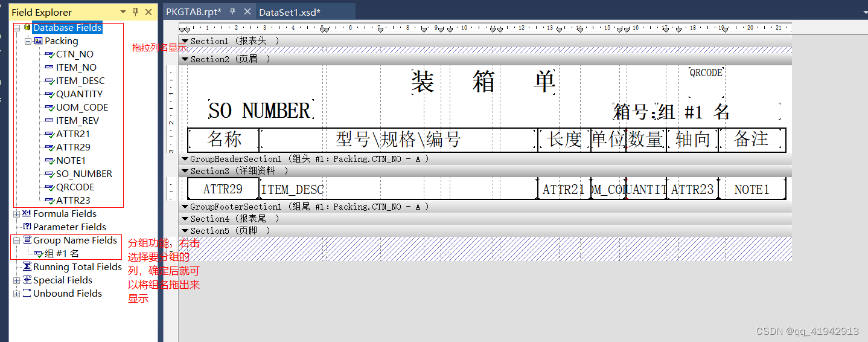The height and width of the screenshot is (342, 868).
Task: Select the ATTR21 field in Field Explorer
Action: (73, 134)
